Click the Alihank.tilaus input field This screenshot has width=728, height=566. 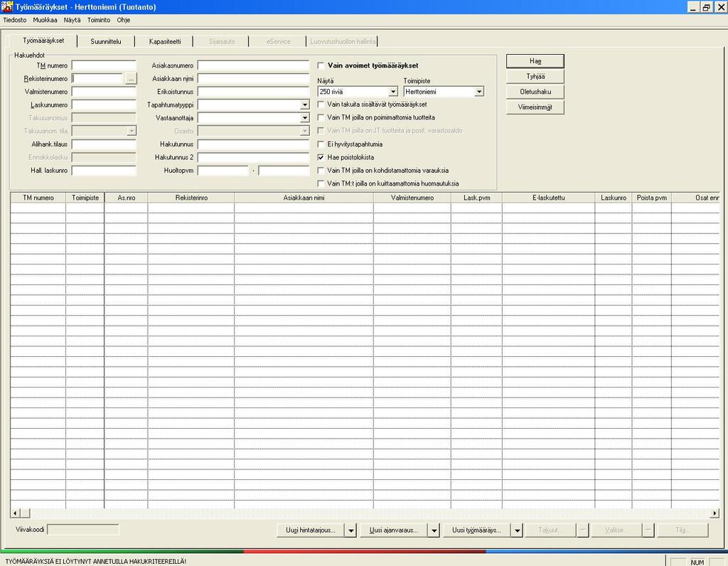point(104,144)
